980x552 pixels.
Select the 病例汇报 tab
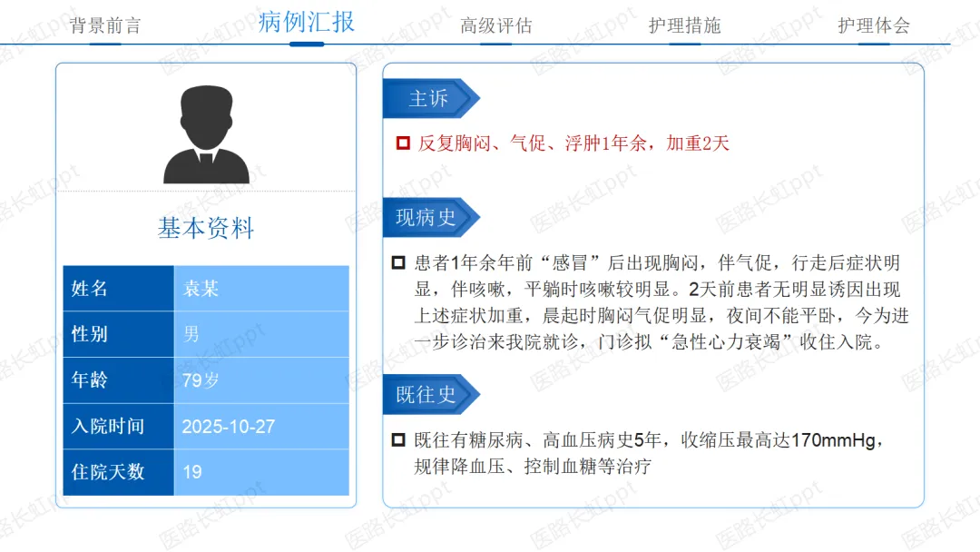307,23
